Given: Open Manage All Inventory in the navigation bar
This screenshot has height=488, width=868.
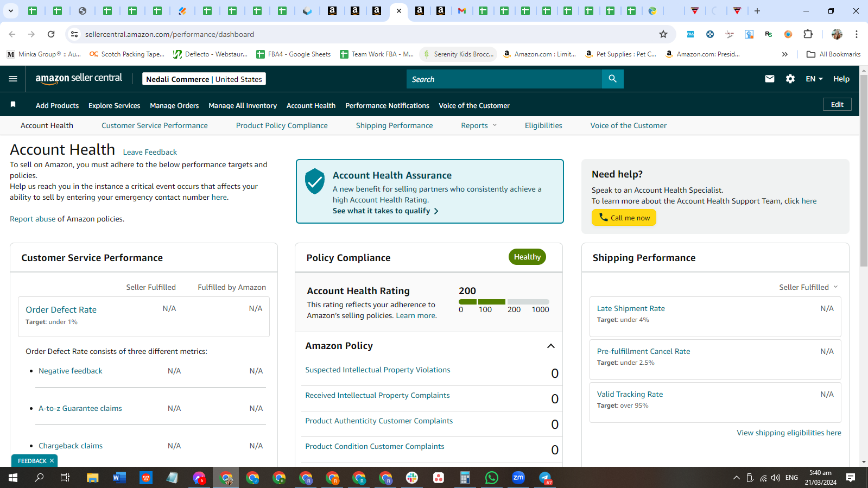Looking at the screenshot, I should 243,106.
